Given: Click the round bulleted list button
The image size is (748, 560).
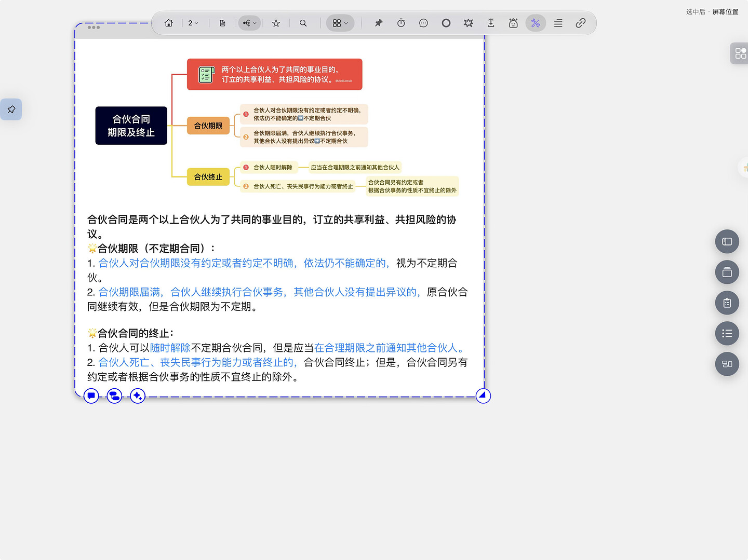Looking at the screenshot, I should 727,334.
